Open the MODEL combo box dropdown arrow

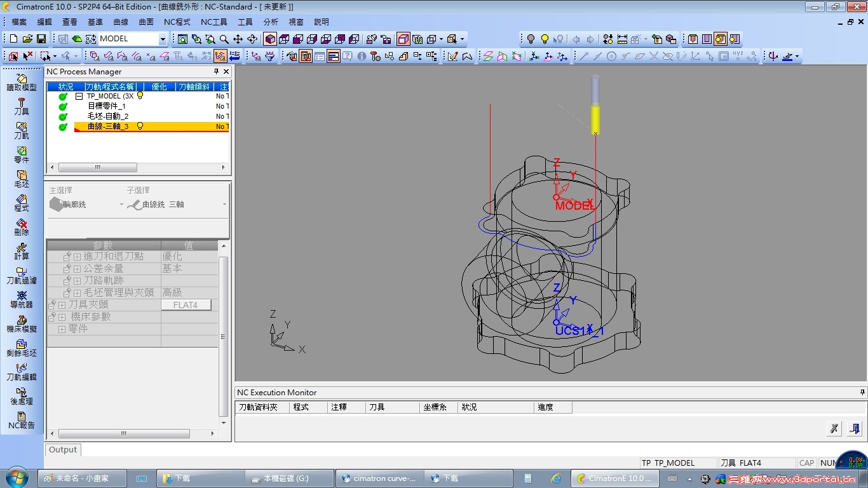point(163,39)
